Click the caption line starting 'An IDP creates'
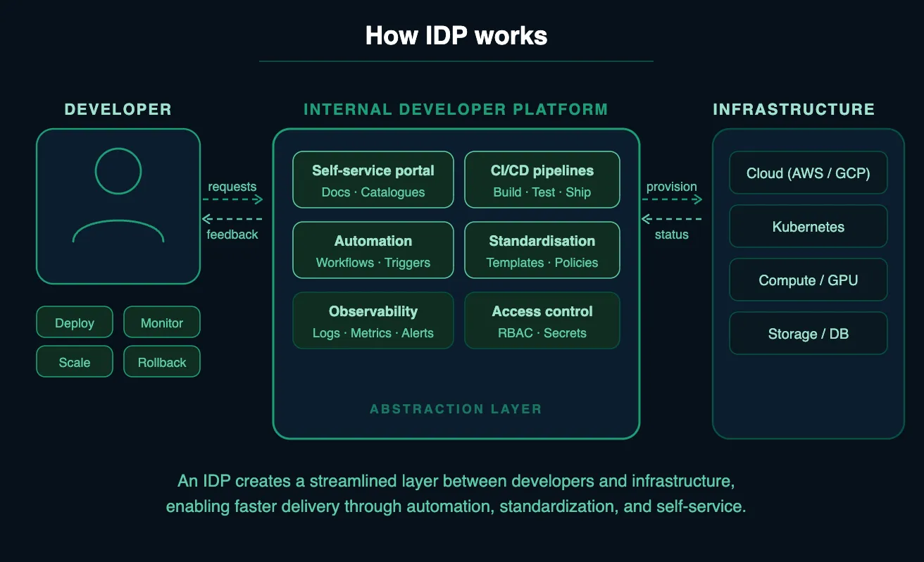The height and width of the screenshot is (562, 924). coord(456,481)
